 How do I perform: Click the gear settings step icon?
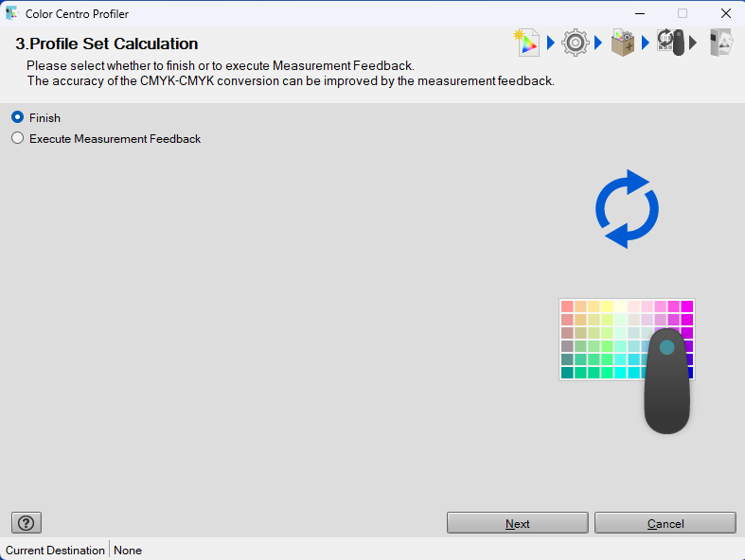pyautogui.click(x=575, y=43)
